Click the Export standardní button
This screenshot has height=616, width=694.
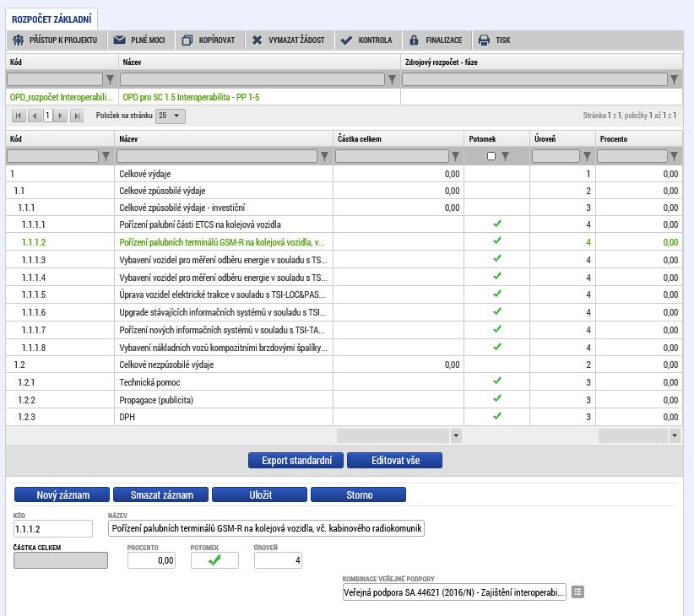pyautogui.click(x=296, y=461)
